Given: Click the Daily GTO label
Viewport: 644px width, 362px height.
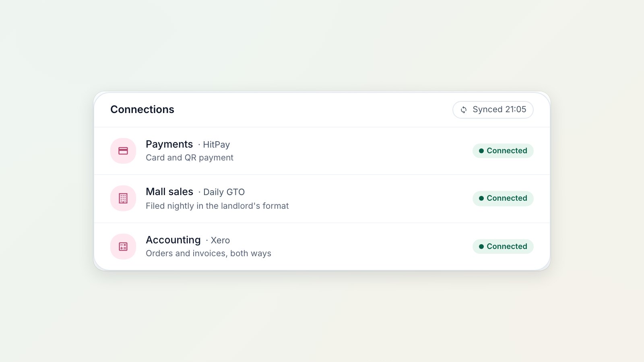Looking at the screenshot, I should coord(224,192).
